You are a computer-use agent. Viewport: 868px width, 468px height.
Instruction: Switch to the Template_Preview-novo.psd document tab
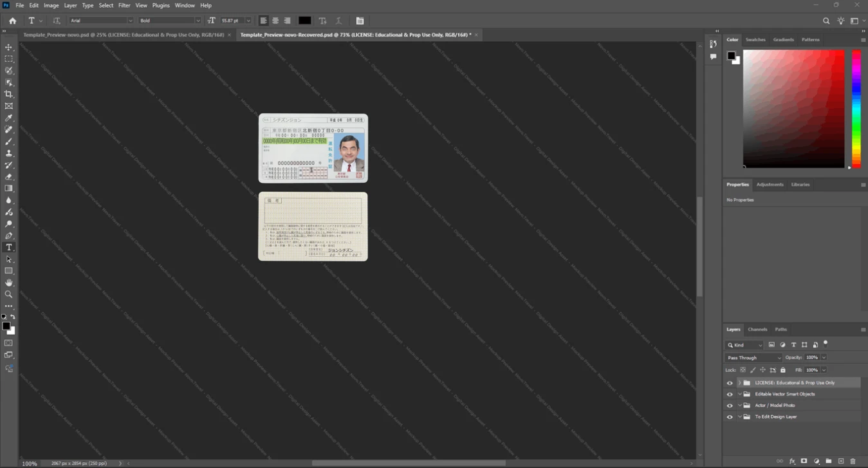[124, 35]
